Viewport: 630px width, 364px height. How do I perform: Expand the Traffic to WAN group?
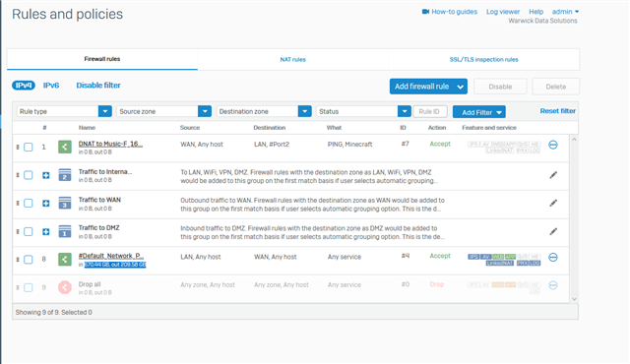coord(46,203)
